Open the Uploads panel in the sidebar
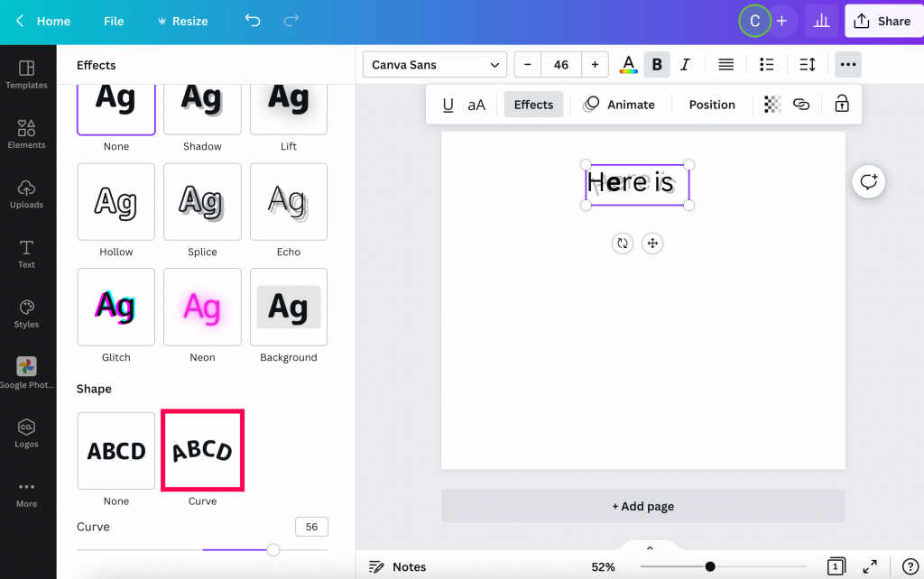The image size is (924, 579). point(27,192)
